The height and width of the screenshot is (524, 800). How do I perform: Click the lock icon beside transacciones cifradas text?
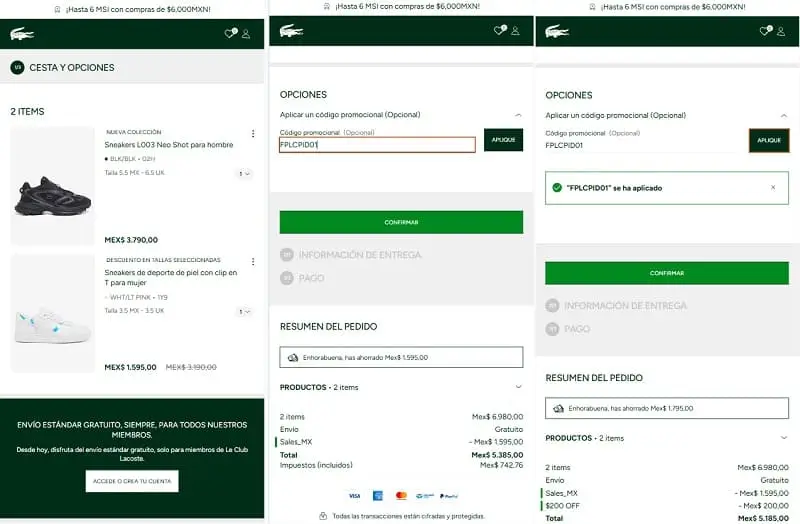point(323,516)
